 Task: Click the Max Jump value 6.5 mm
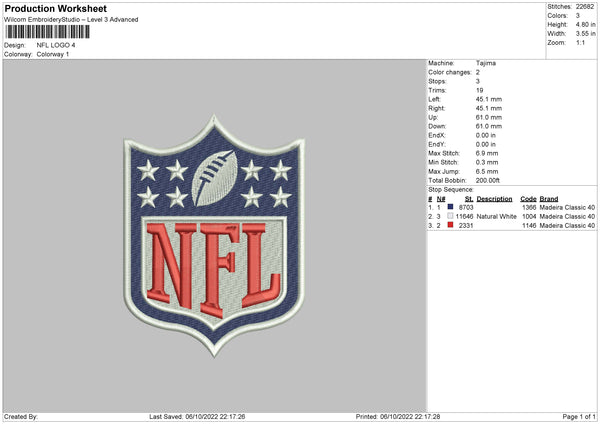[x=487, y=171]
